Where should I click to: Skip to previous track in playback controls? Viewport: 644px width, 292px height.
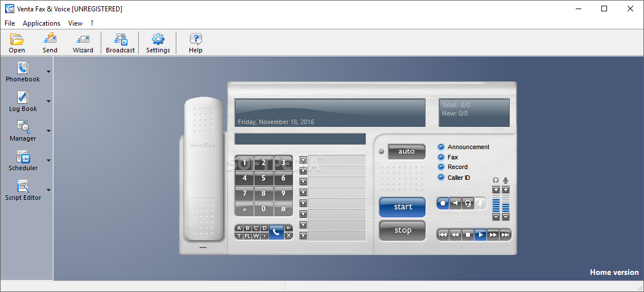point(443,235)
